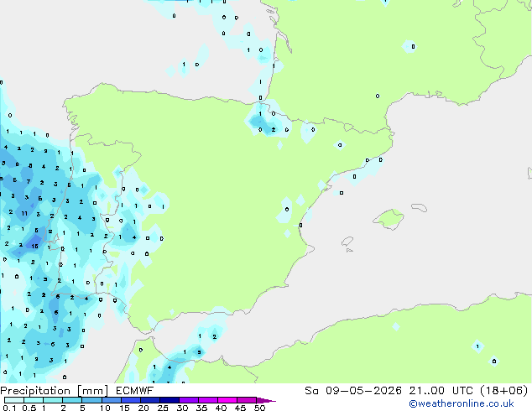
Task: Click the lightest 0.1–0.5 mm legend swatch
Action: pyautogui.click(x=14, y=400)
